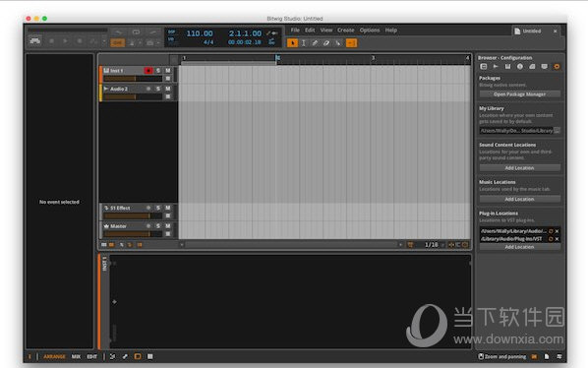Mute the Master track
This screenshot has height=368, width=588.
tap(167, 226)
